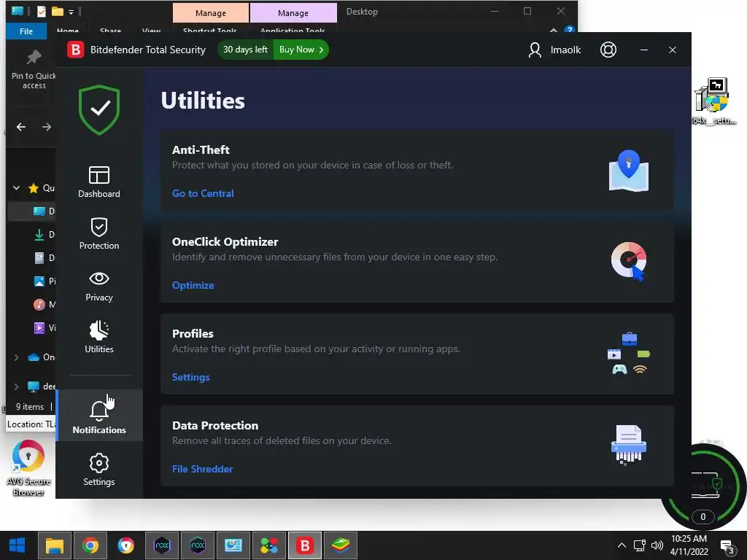Select Downloads folder in Explorer tree
Image resolution: width=747 pixels, height=560 pixels.
[x=44, y=234]
